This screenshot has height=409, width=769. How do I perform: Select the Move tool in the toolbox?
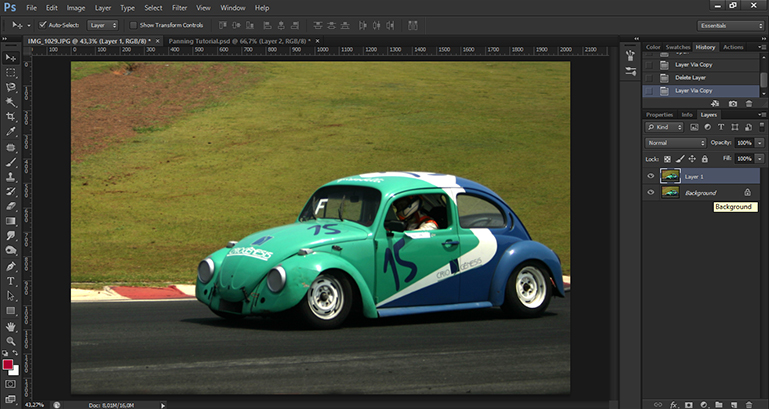pyautogui.click(x=10, y=59)
